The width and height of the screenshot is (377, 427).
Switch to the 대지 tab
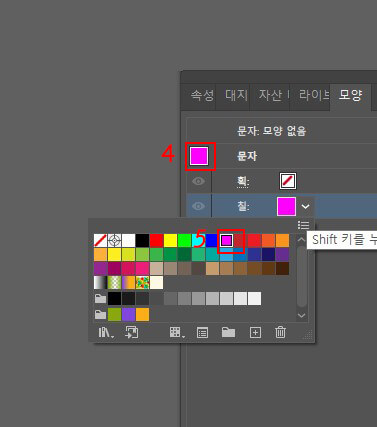click(236, 95)
